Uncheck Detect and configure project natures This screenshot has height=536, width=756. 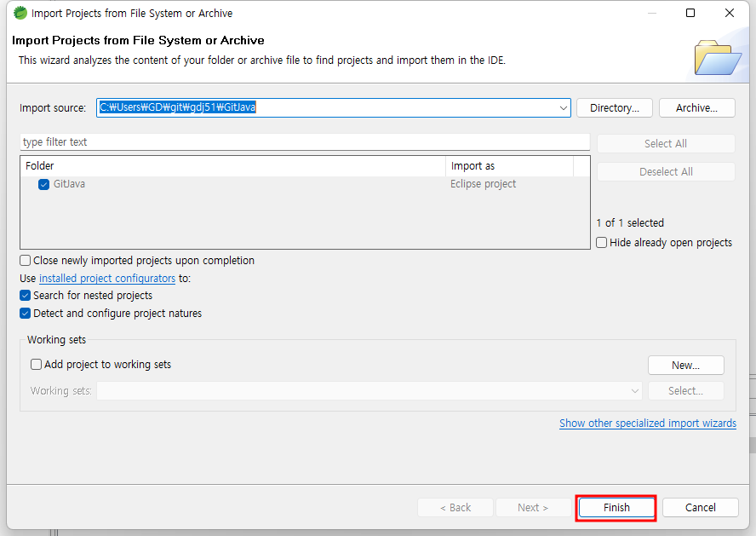click(x=25, y=313)
